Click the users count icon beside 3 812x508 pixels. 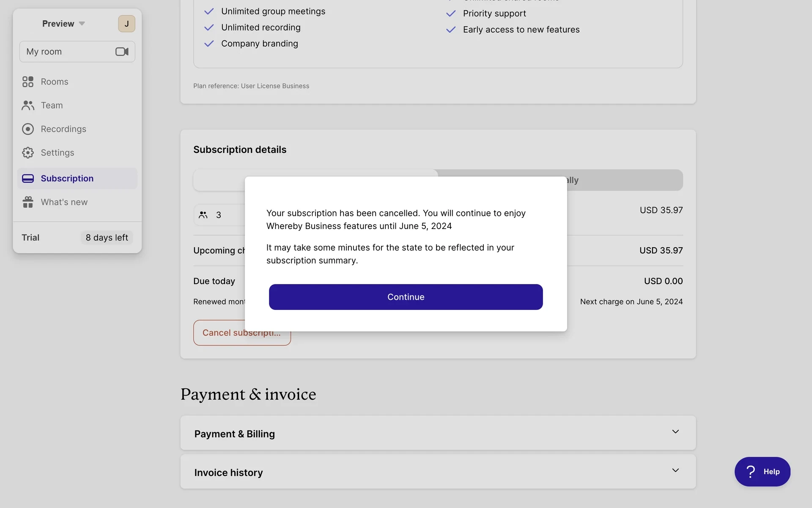(x=203, y=215)
